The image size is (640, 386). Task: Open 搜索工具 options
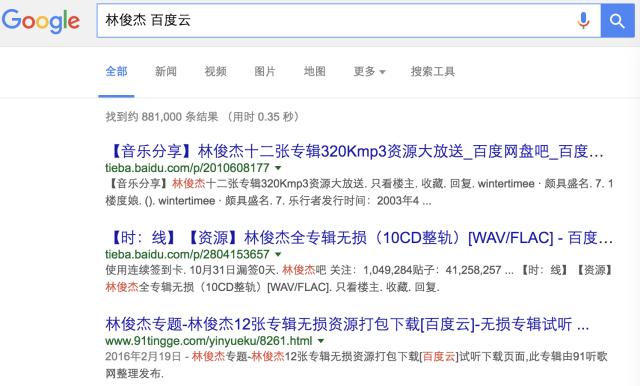tap(433, 71)
